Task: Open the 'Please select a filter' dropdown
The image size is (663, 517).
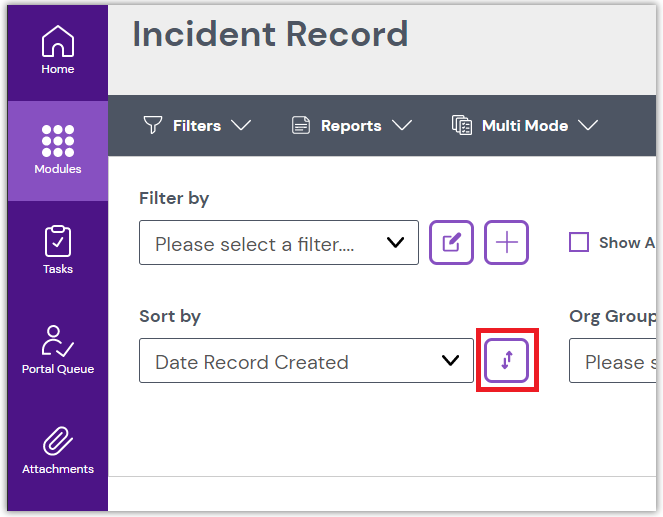Action: pyautogui.click(x=278, y=243)
